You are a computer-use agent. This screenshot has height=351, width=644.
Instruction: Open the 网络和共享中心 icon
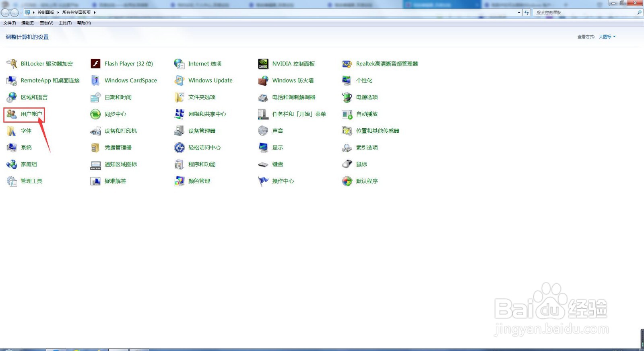click(x=179, y=114)
